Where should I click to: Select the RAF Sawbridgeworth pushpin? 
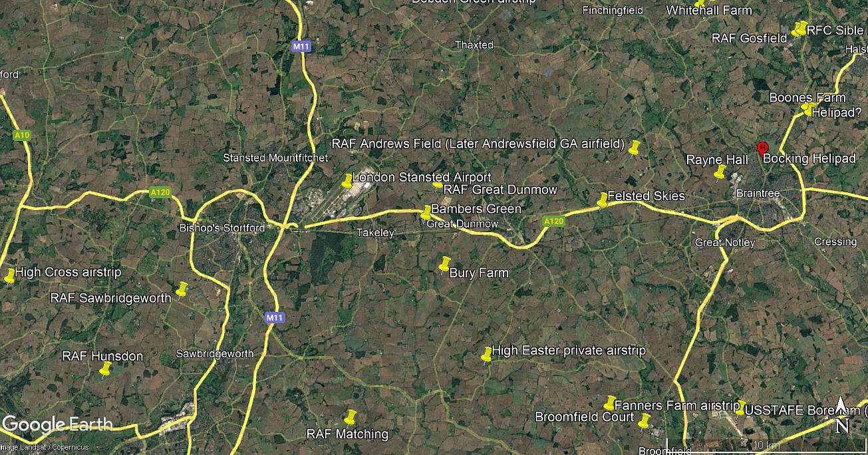182,289
